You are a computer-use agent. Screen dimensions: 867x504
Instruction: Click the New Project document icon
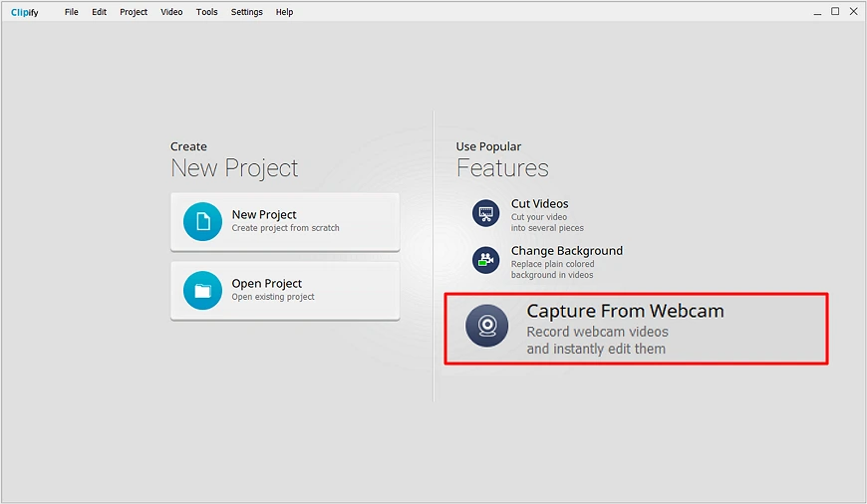point(202,221)
